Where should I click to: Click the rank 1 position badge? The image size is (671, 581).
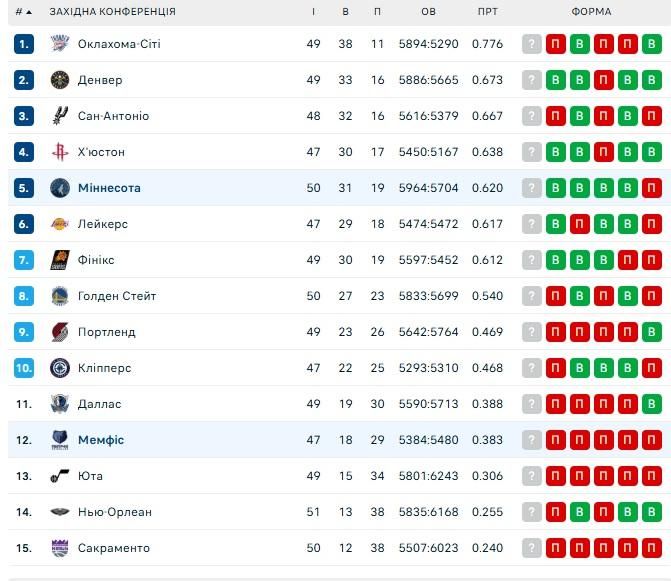pos(24,44)
